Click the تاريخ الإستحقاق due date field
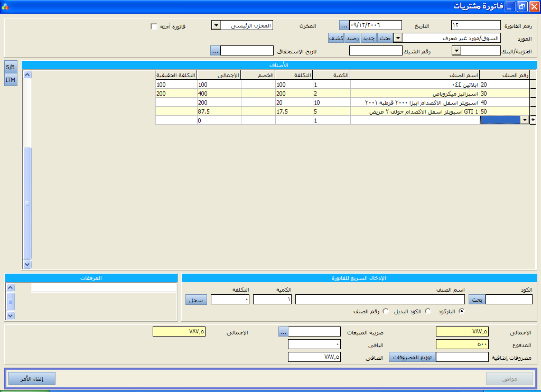Viewport: 541px width, 392px height. pyautogui.click(x=247, y=51)
